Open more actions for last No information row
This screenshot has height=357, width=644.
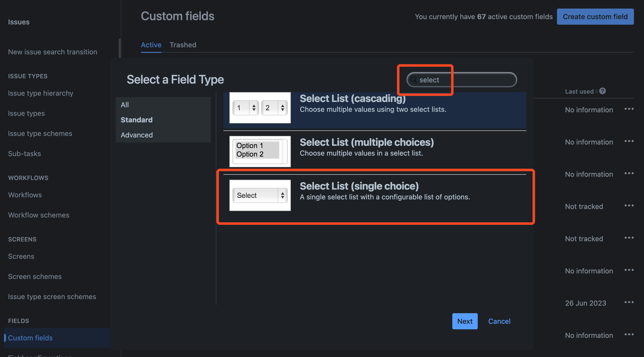pos(629,334)
